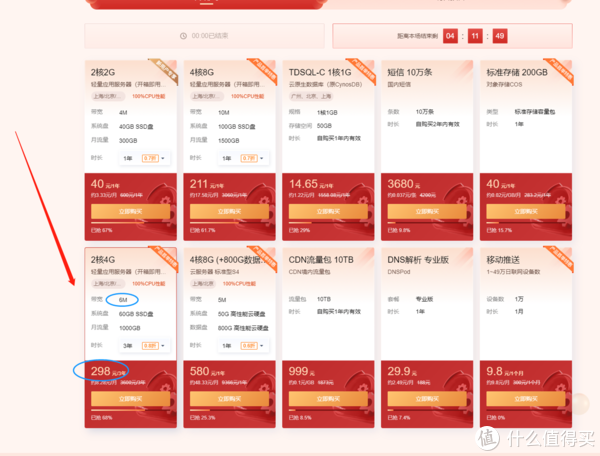Open the 移动推送 card title
Screen dimensions: 600x456
pyautogui.click(x=503, y=260)
